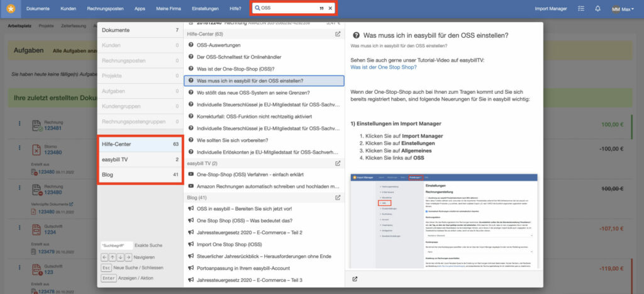Open linked document 123479
Viewport: 644px width, 294px height.
point(47,251)
